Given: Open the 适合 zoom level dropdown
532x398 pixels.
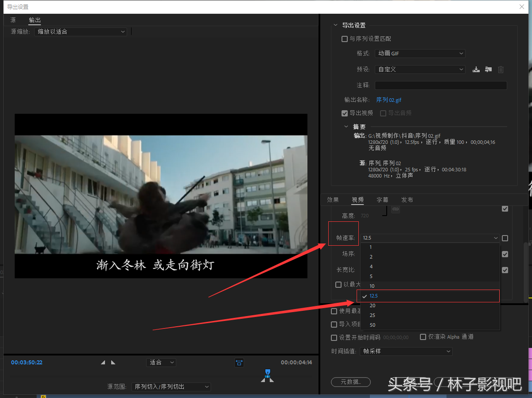Looking at the screenshot, I should (161, 363).
